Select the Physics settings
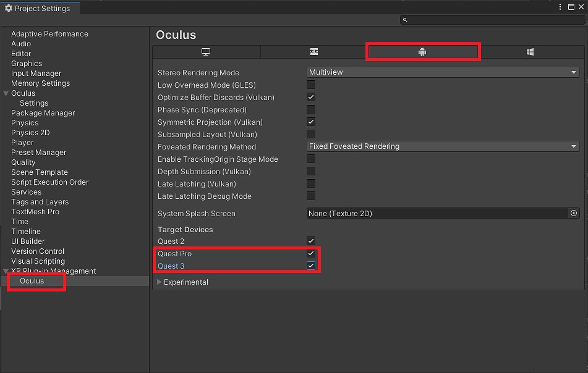Image resolution: width=588 pixels, height=373 pixels. pyautogui.click(x=25, y=123)
